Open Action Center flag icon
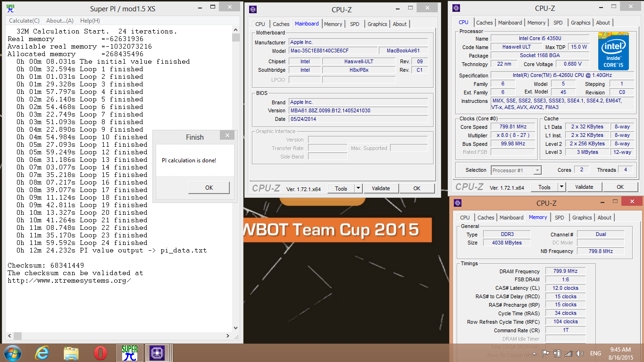 pos(546,353)
